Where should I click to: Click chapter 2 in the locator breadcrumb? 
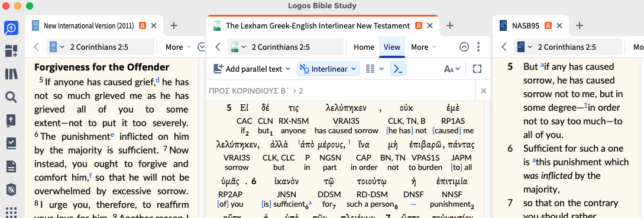[301, 91]
